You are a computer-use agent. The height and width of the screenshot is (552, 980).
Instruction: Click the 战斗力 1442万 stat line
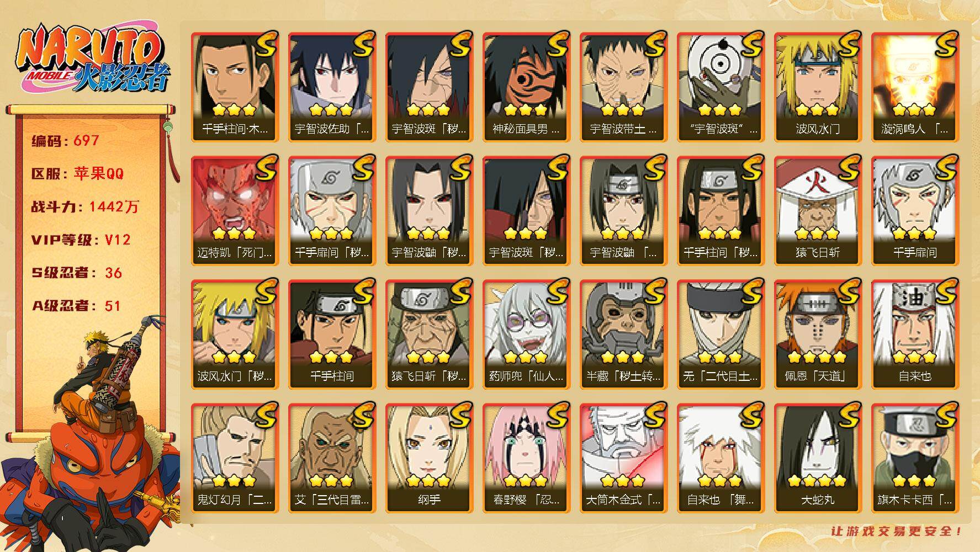(85, 207)
